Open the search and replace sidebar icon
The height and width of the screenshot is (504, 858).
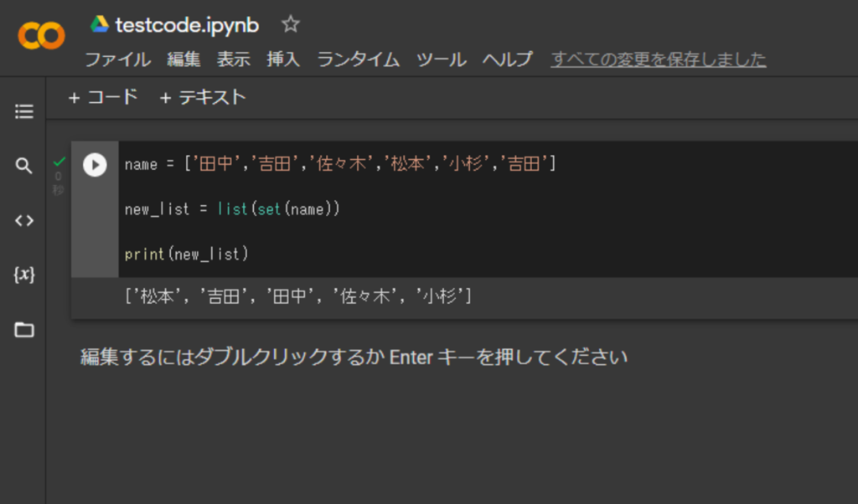pyautogui.click(x=24, y=166)
